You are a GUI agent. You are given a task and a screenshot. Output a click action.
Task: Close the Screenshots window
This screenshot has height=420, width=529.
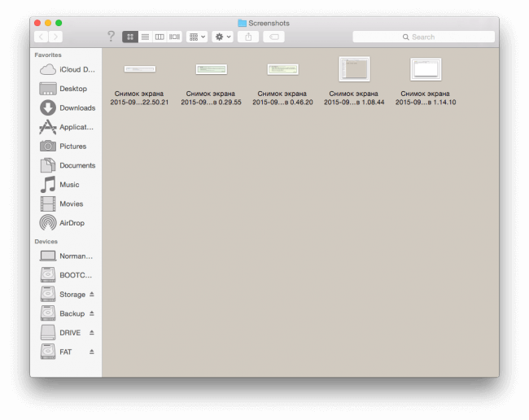(37, 23)
